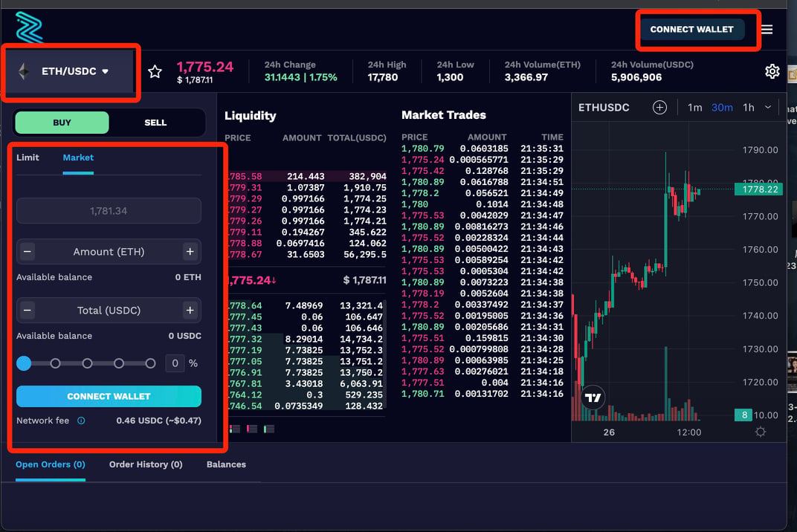The height and width of the screenshot is (532, 797).
Task: Click chart settings gear near time axis
Action: (x=761, y=432)
